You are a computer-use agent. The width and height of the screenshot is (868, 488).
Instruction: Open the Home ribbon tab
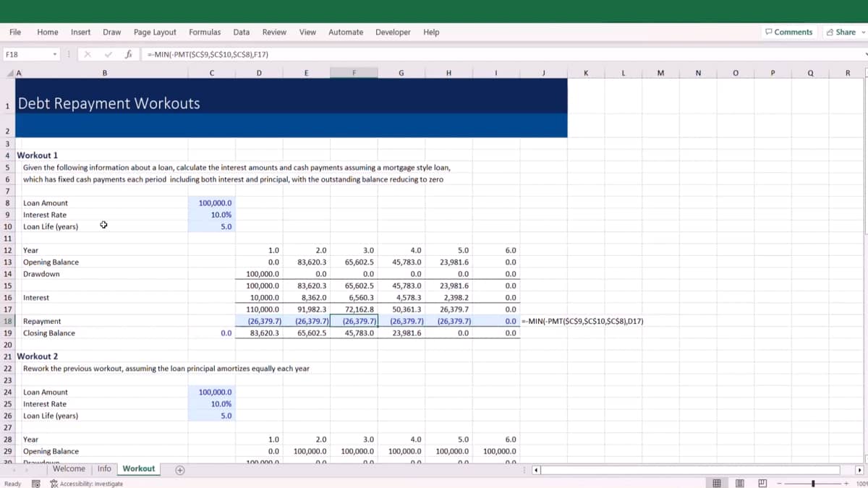[48, 32]
